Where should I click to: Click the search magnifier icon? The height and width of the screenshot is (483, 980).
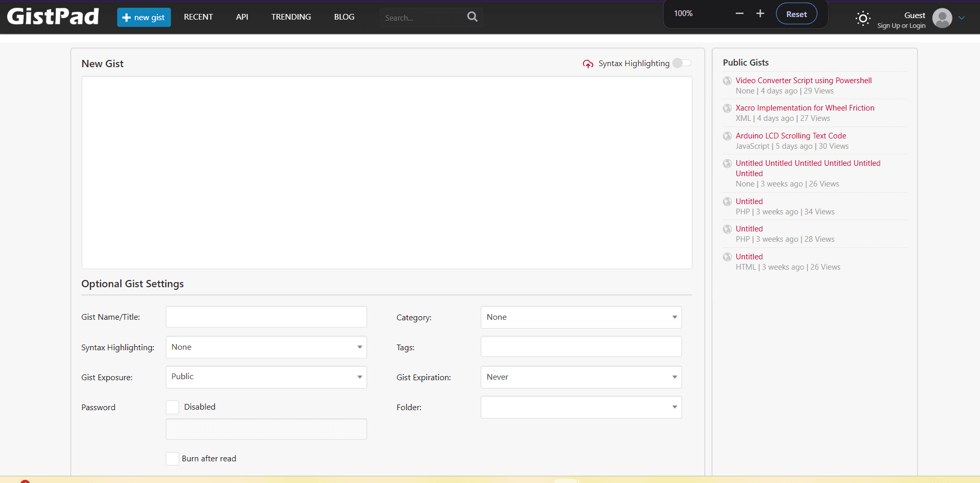pyautogui.click(x=471, y=17)
